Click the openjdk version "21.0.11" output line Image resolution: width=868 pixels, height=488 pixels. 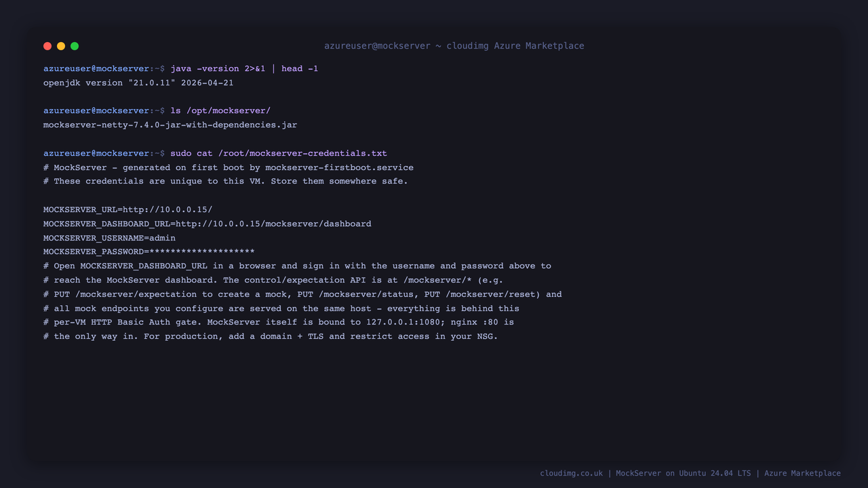click(x=138, y=83)
